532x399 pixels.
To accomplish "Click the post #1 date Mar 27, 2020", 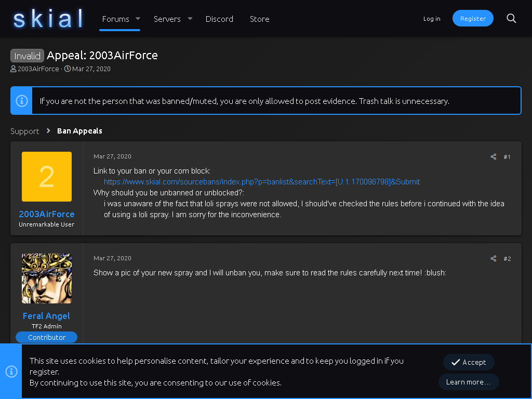I will [x=112, y=156].
